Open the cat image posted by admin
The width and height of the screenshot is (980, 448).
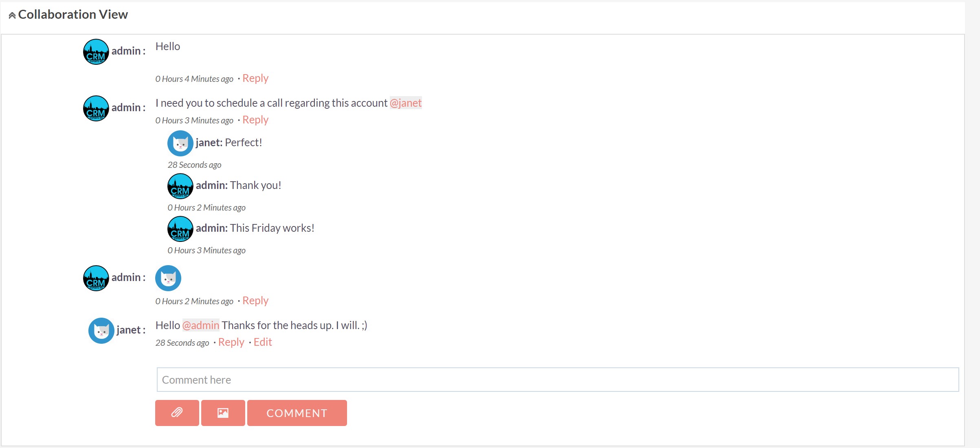click(x=168, y=278)
